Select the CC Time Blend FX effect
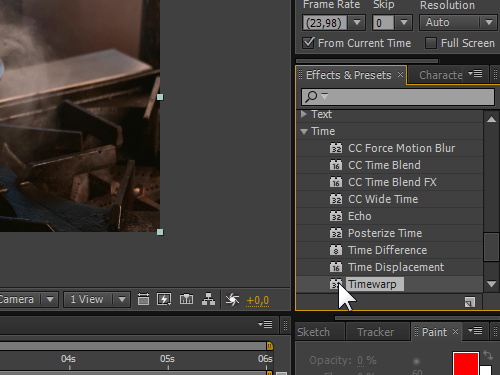 (392, 182)
